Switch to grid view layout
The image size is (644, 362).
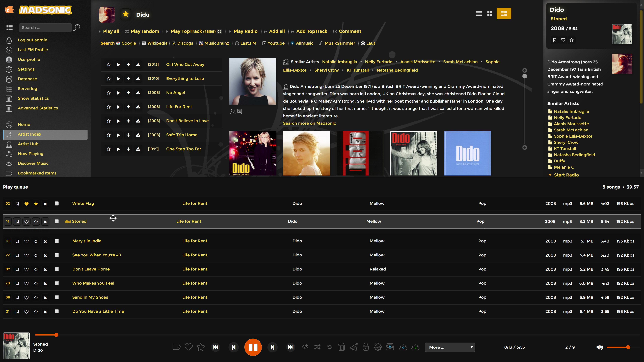(x=490, y=13)
